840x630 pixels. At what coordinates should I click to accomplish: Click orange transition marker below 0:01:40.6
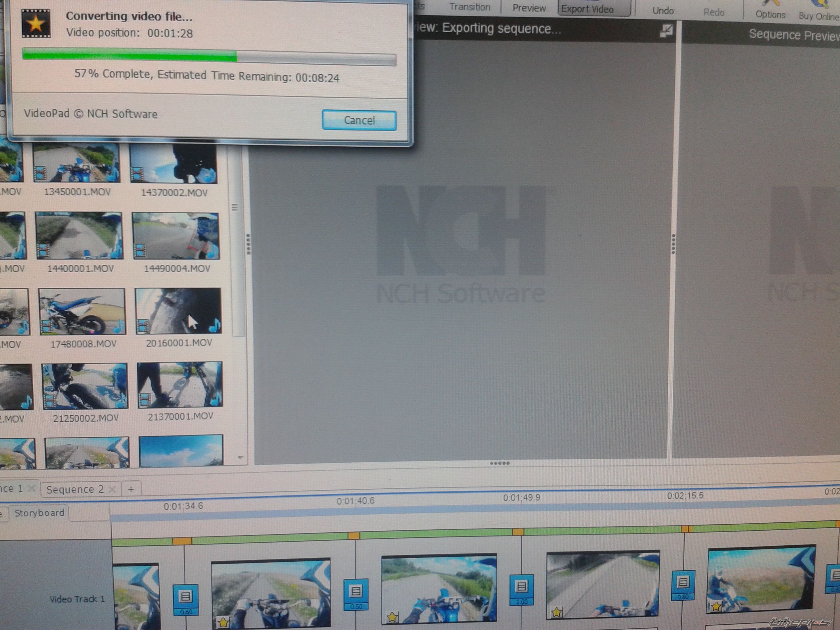(354, 536)
